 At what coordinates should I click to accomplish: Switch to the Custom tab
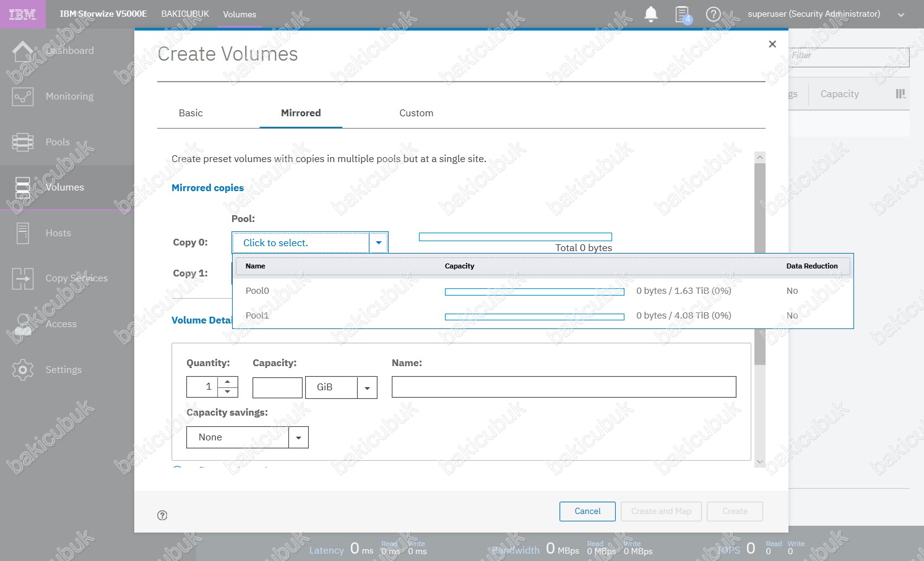[417, 113]
